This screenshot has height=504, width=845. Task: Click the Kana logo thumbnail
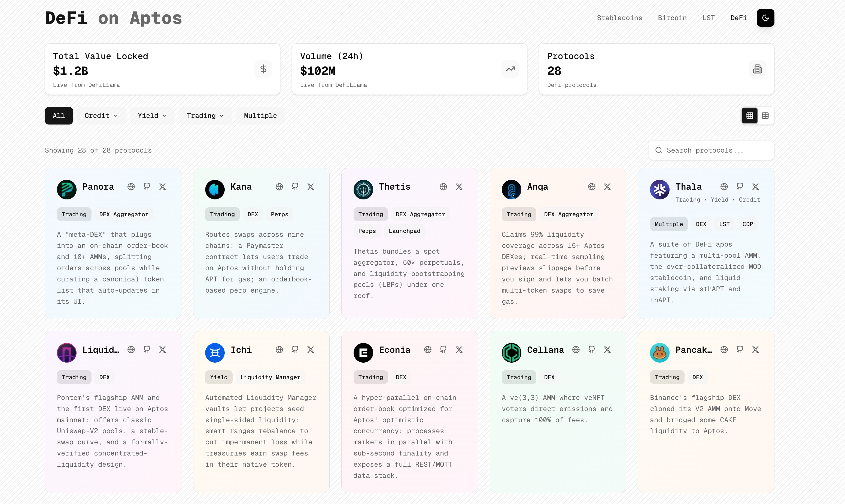[x=215, y=190]
